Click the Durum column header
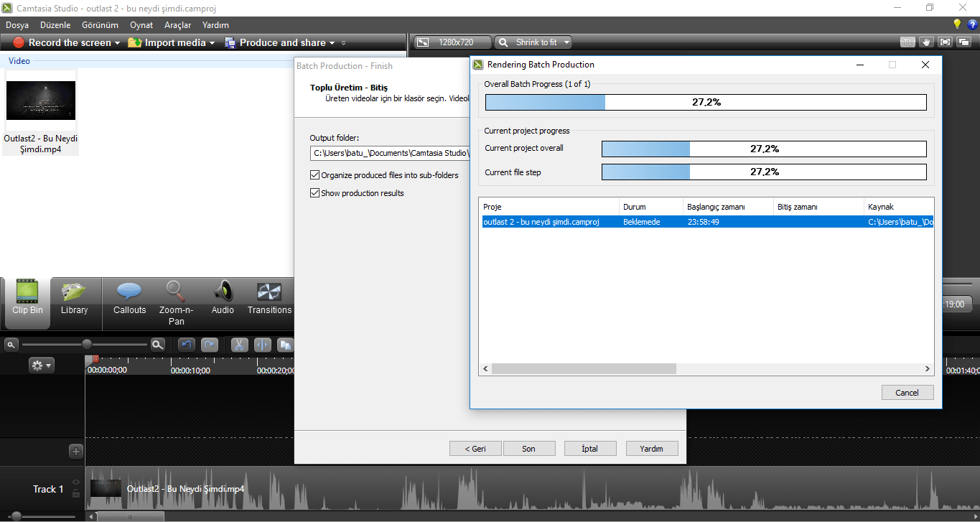Image resolution: width=980 pixels, height=522 pixels. [651, 207]
